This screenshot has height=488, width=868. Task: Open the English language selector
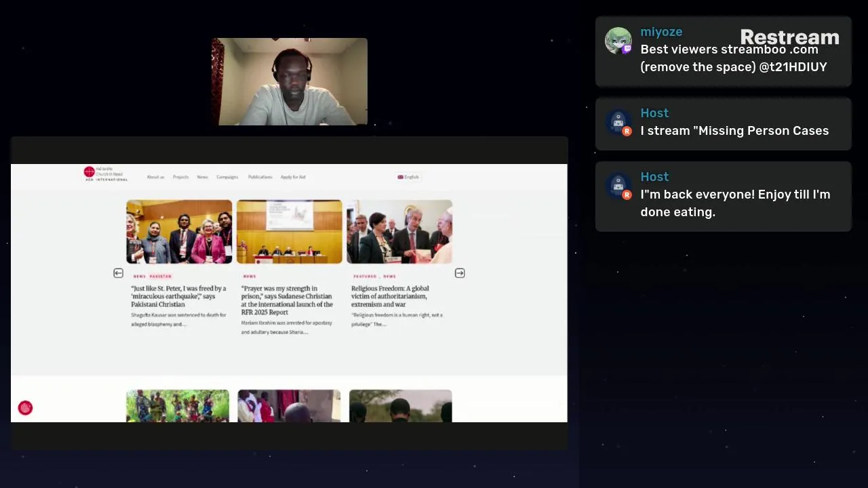[x=408, y=177]
